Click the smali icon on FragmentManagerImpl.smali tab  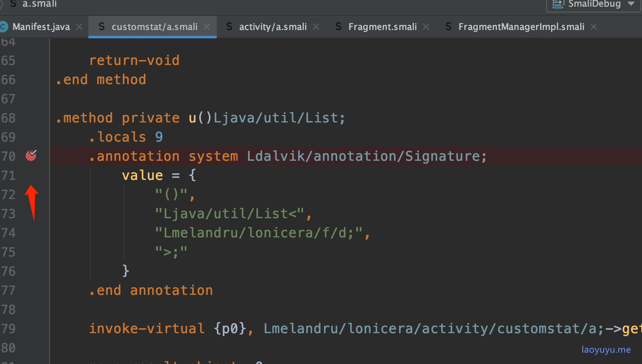click(x=448, y=27)
